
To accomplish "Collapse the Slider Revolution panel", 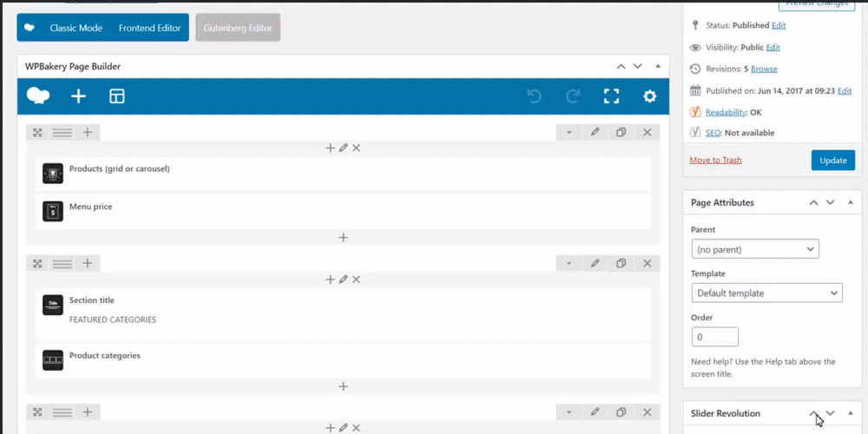I will pos(851,413).
